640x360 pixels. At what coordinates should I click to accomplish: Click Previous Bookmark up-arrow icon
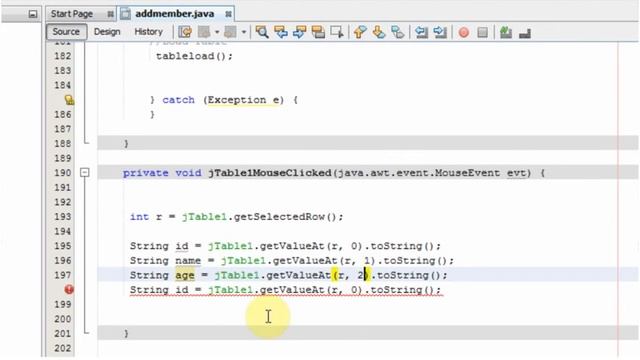(360, 32)
